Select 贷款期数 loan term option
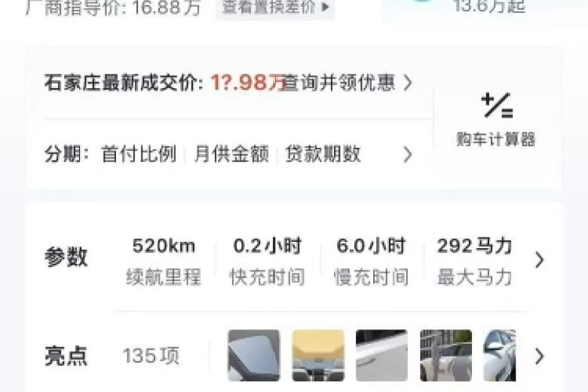Image resolution: width=588 pixels, height=392 pixels. (x=323, y=154)
